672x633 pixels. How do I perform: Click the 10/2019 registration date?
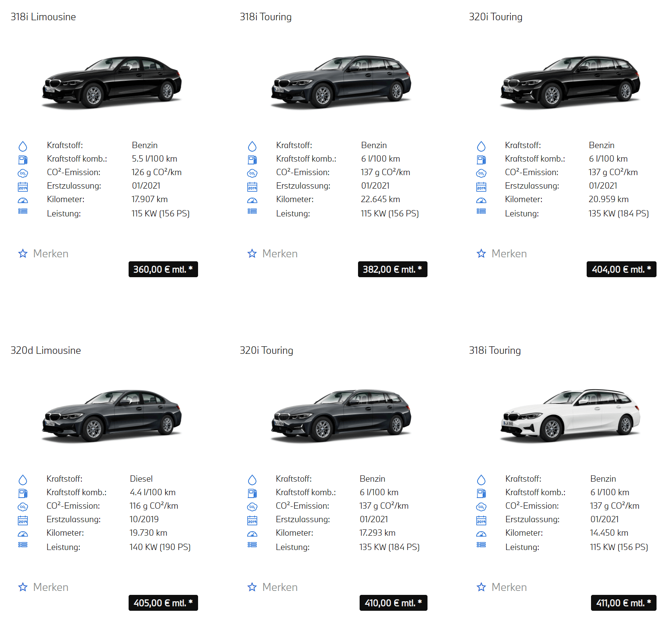[144, 519]
